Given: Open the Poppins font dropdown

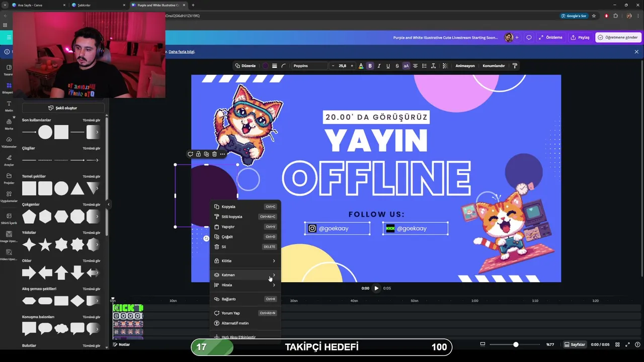Looking at the screenshot, I should pyautogui.click(x=309, y=66).
